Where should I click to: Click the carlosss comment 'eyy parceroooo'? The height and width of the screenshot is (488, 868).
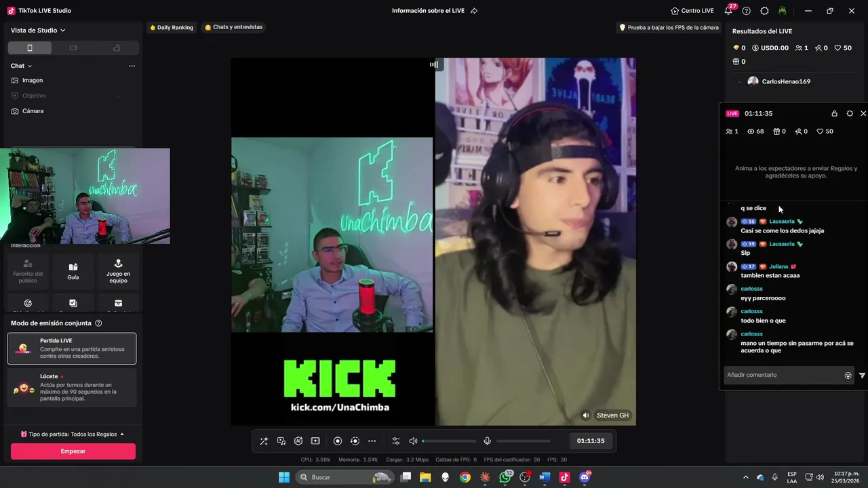763,298
